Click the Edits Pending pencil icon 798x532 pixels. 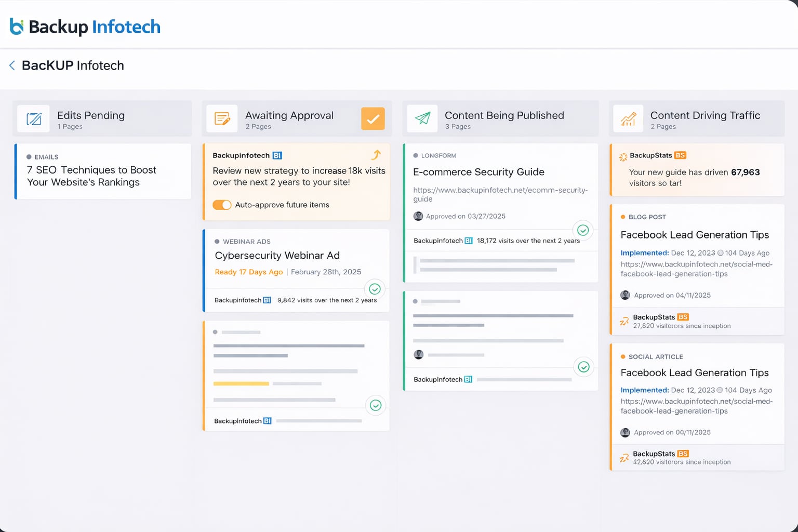tap(34, 119)
